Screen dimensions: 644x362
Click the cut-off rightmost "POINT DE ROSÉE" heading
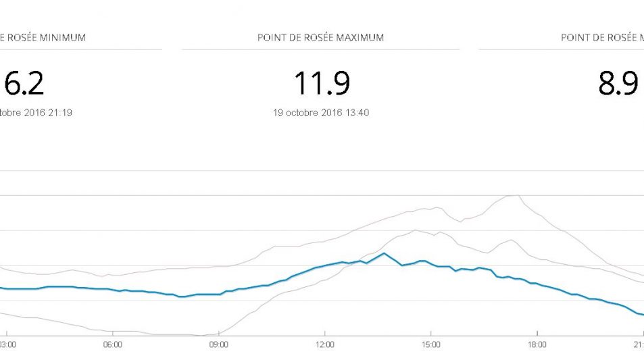tap(601, 38)
